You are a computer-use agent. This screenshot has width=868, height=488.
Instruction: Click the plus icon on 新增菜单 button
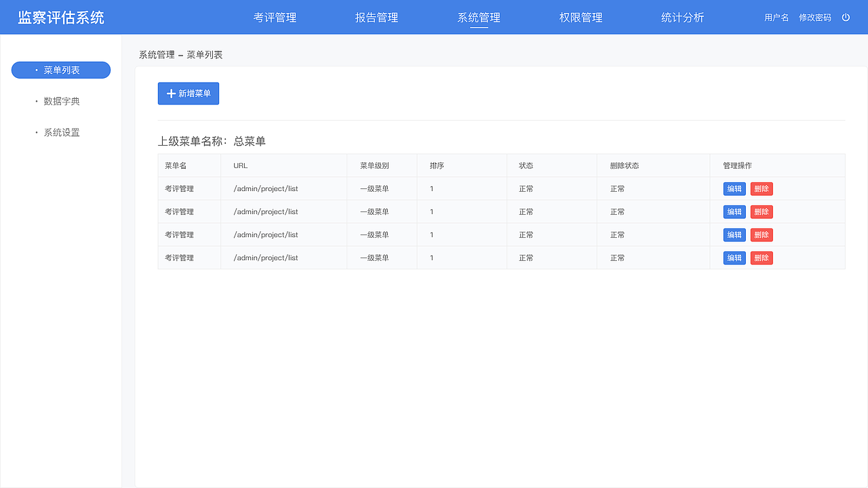[x=171, y=94]
